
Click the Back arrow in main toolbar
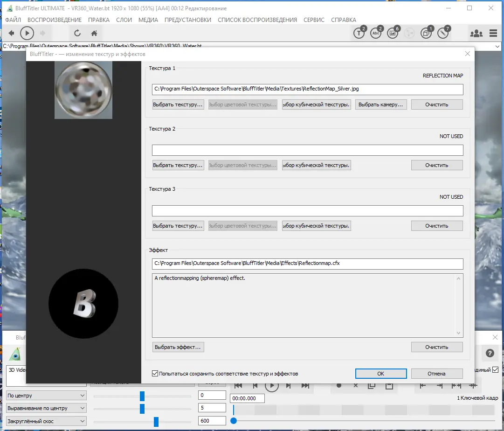tap(11, 33)
